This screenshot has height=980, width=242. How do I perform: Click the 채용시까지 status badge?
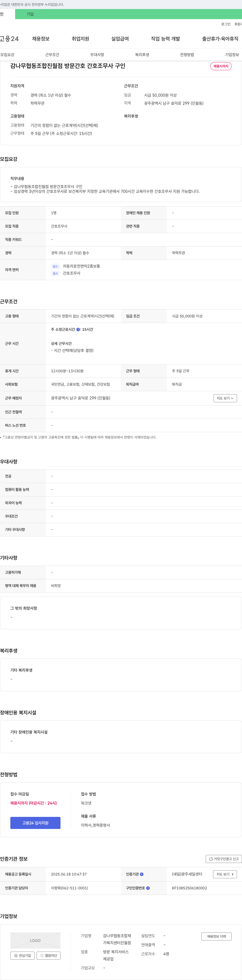[221, 66]
